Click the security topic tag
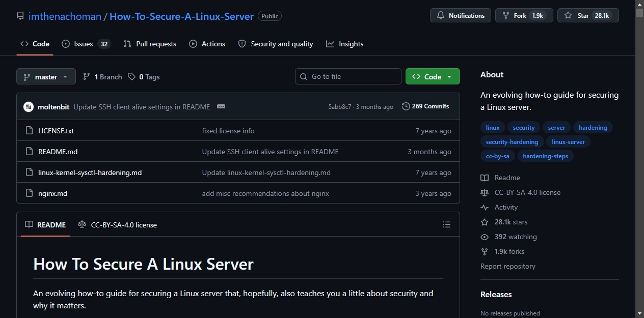 point(524,128)
